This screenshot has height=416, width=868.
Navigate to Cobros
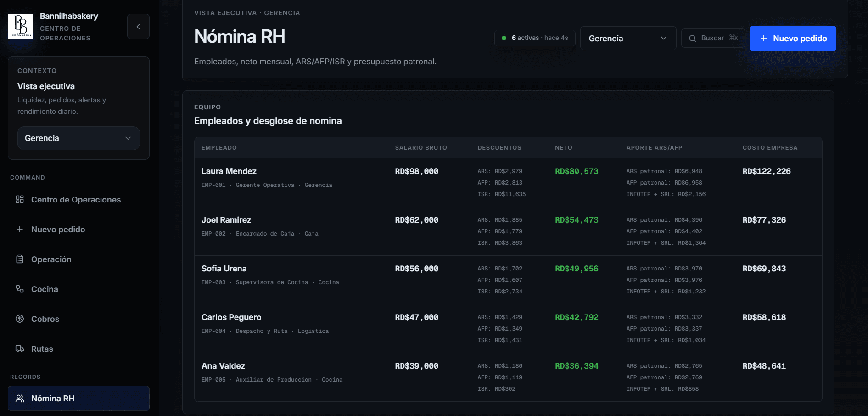(78, 319)
